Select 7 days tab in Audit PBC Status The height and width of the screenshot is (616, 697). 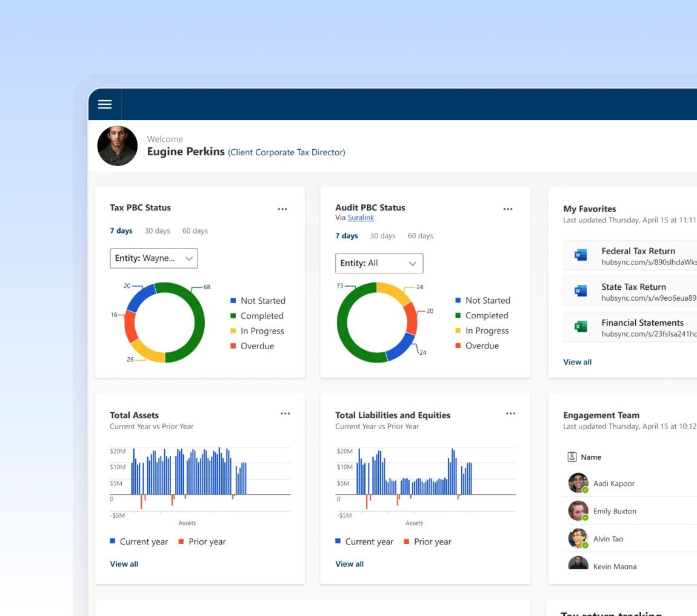click(x=346, y=236)
